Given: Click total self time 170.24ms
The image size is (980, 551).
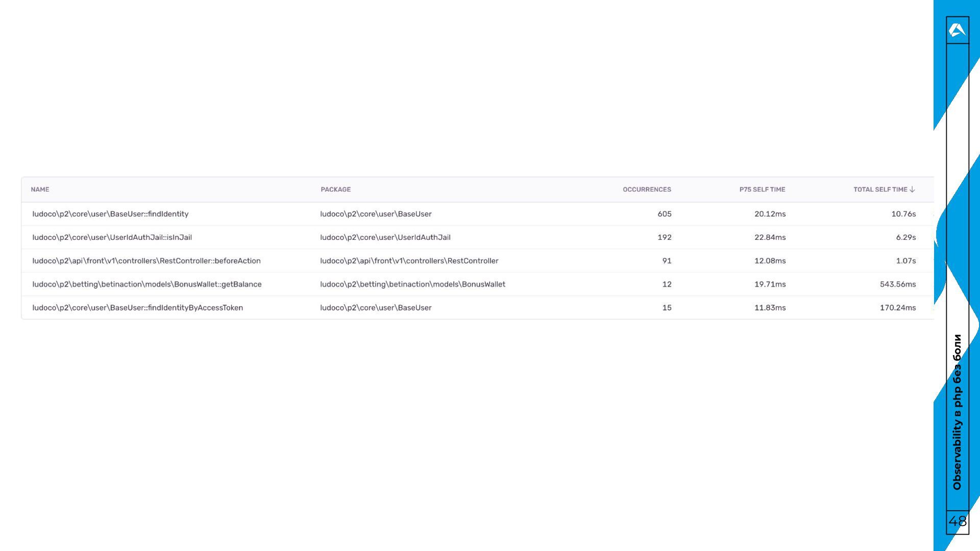Looking at the screenshot, I should [898, 308].
